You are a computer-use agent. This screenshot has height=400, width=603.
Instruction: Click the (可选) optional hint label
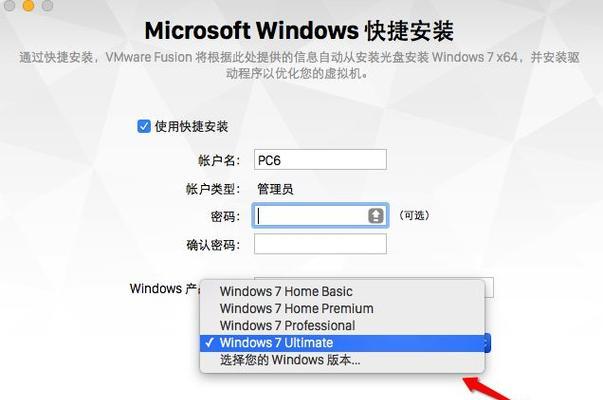coord(414,215)
